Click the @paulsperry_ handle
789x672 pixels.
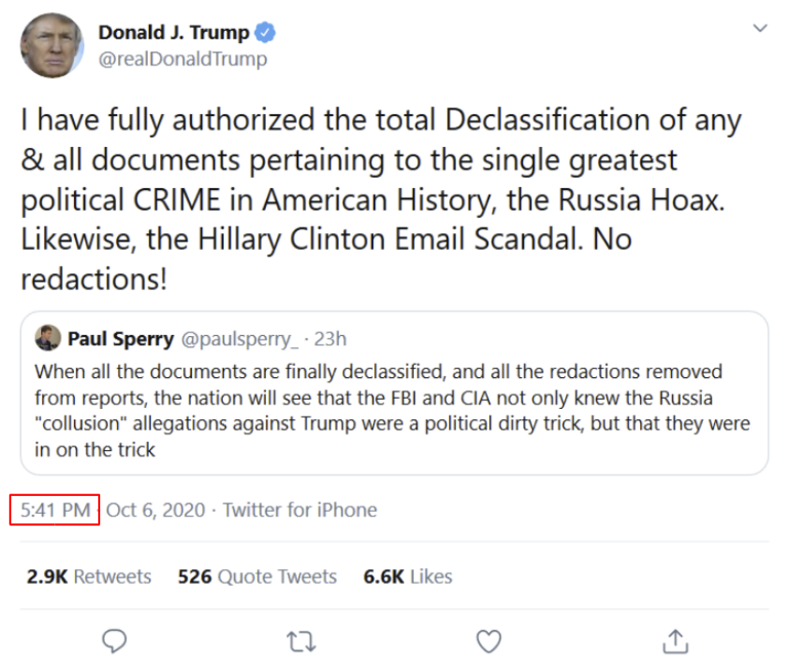[x=237, y=338]
